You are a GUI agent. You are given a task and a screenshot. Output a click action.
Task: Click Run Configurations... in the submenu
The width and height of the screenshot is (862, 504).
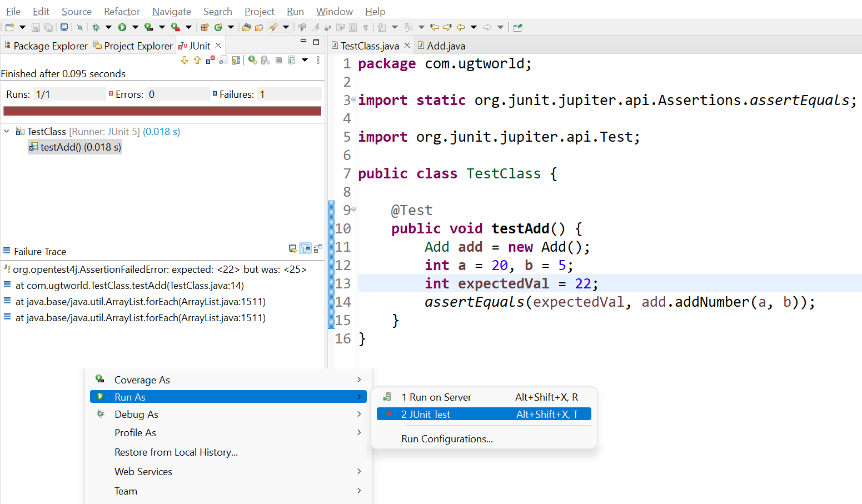[447, 439]
